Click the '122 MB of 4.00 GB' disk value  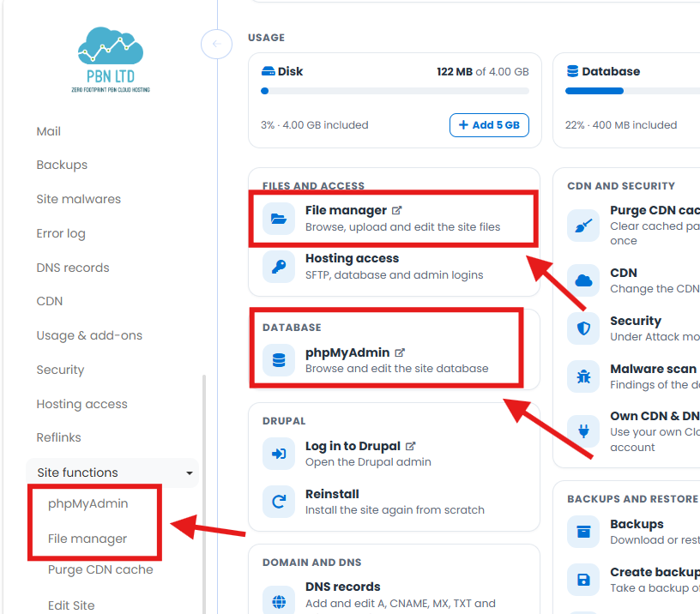tap(483, 72)
